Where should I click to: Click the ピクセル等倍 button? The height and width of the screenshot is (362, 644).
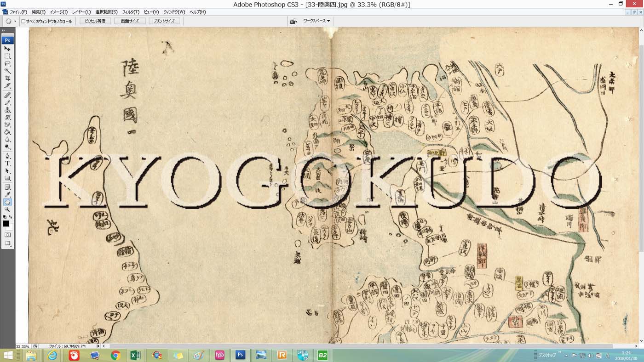(95, 21)
